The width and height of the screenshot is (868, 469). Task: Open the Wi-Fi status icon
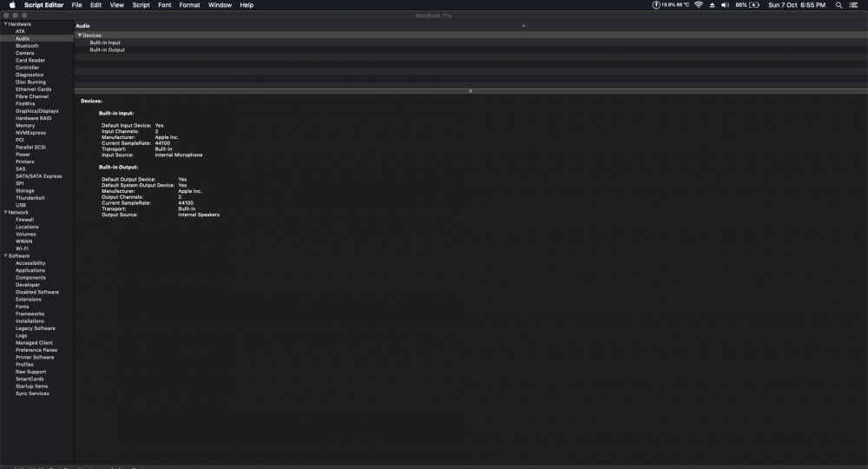point(699,5)
